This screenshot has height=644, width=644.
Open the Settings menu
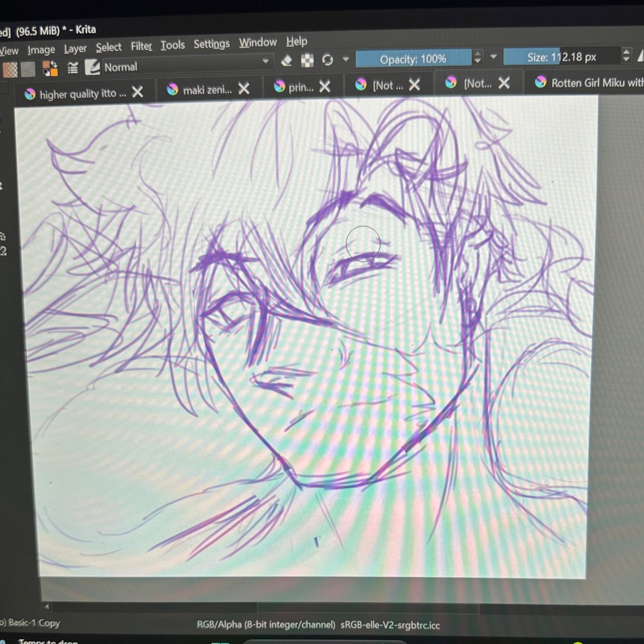point(211,44)
